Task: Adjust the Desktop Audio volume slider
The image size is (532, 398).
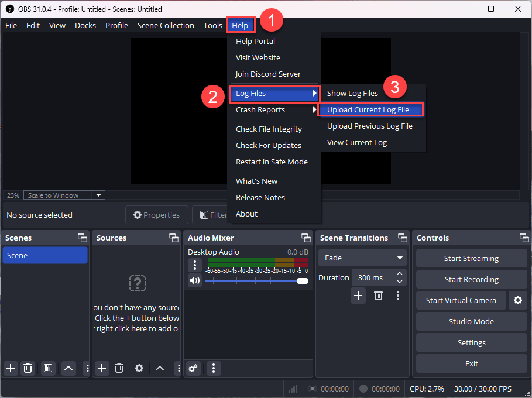Action: click(257, 281)
